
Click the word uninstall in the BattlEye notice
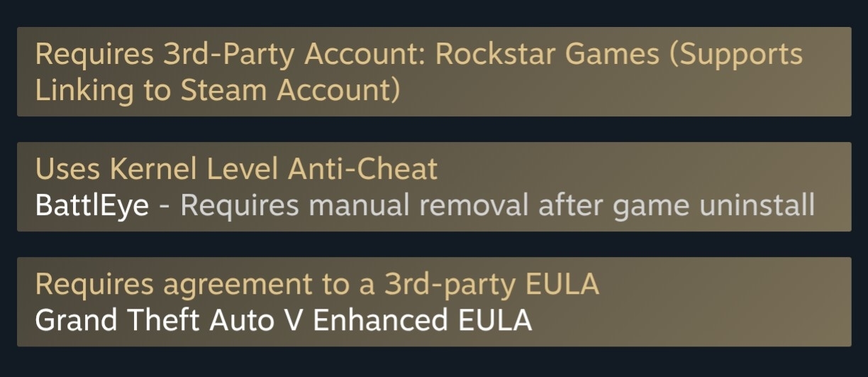pyautogui.click(x=757, y=206)
